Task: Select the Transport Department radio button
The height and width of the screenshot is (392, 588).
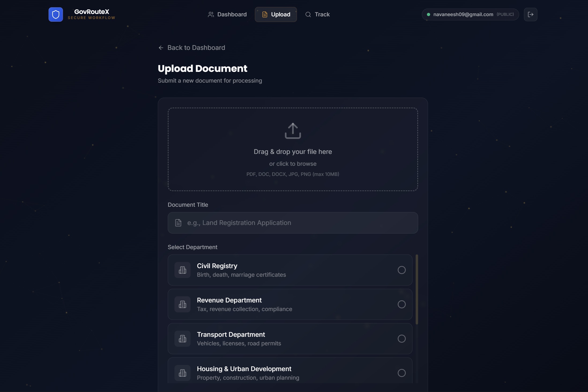Action: click(401, 339)
